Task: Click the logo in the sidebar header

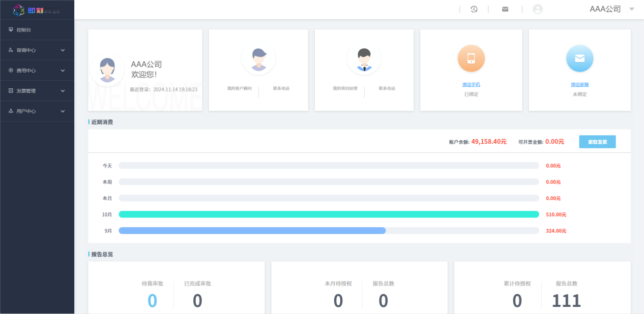Action: pyautogui.click(x=37, y=10)
